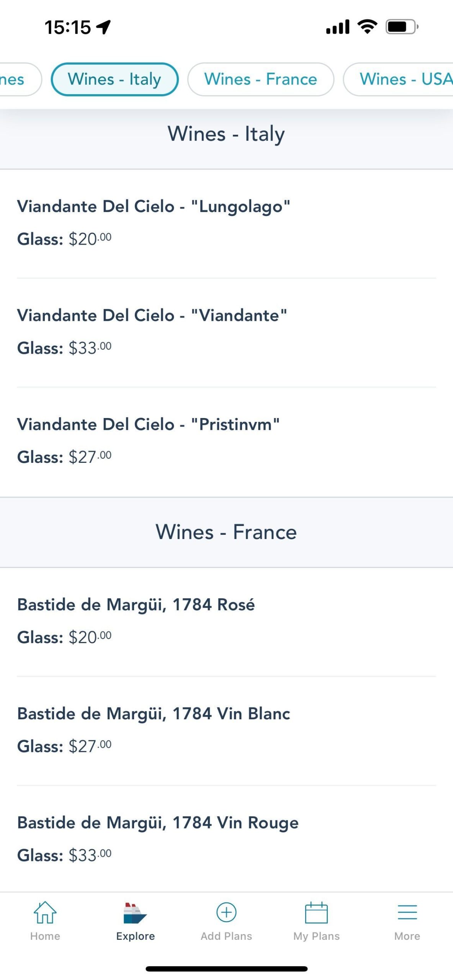Tap the cellular signal bars icon
Screen dimensions: 453x980
[x=337, y=27]
